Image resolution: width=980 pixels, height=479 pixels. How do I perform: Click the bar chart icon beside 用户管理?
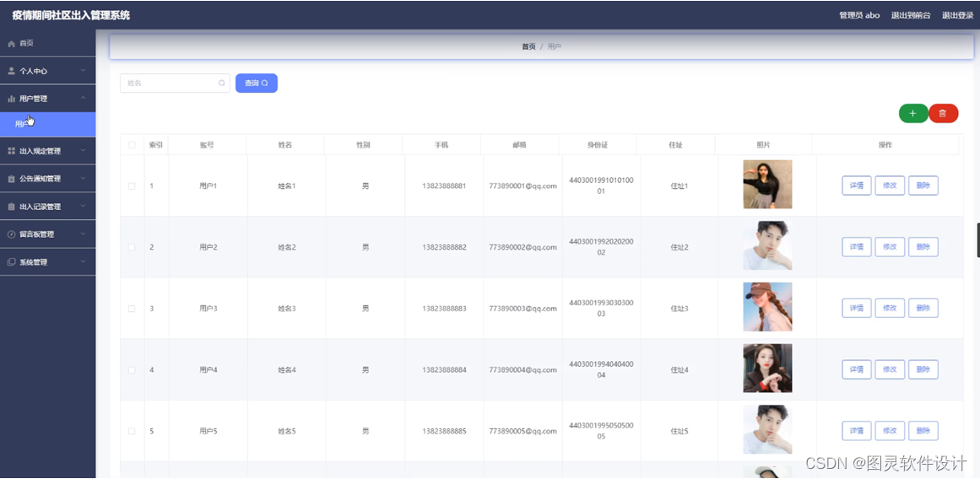click(x=11, y=99)
